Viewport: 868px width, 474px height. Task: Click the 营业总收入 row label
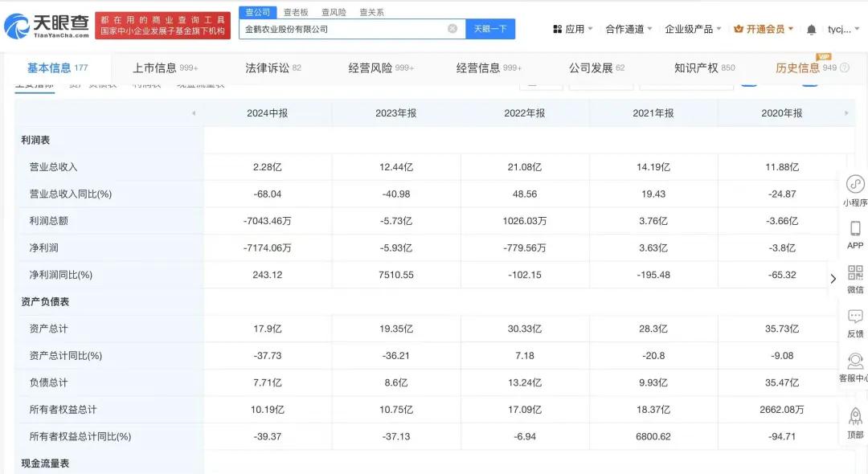pyautogui.click(x=53, y=167)
